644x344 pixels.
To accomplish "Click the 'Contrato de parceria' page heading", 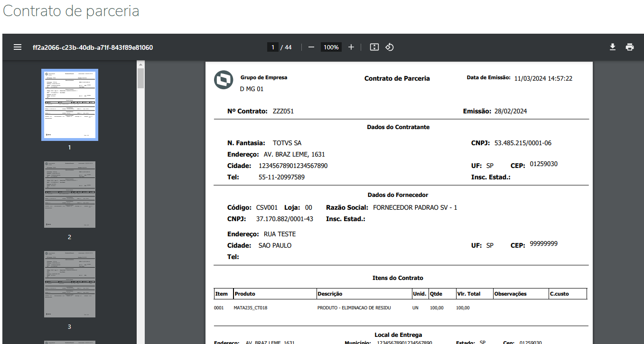I will [x=71, y=11].
